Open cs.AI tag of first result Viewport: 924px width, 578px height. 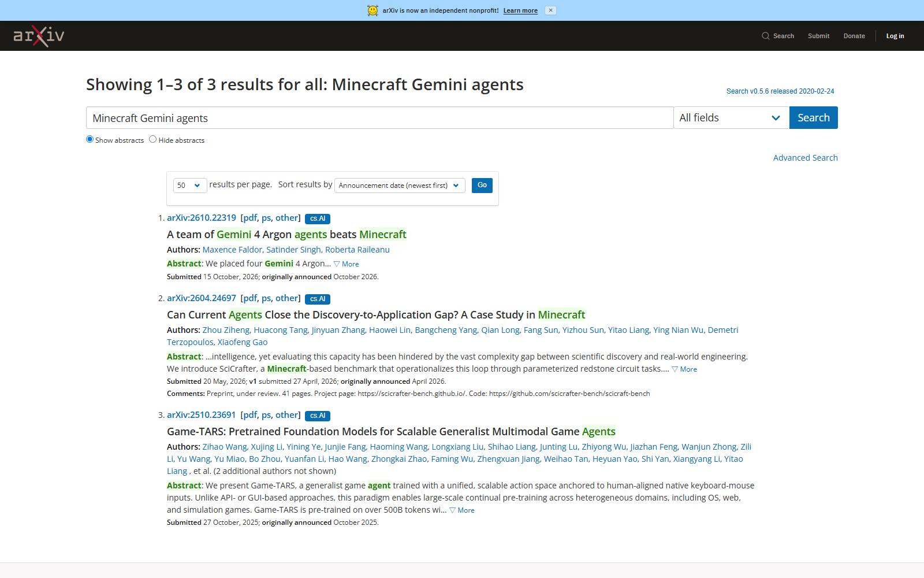318,218
